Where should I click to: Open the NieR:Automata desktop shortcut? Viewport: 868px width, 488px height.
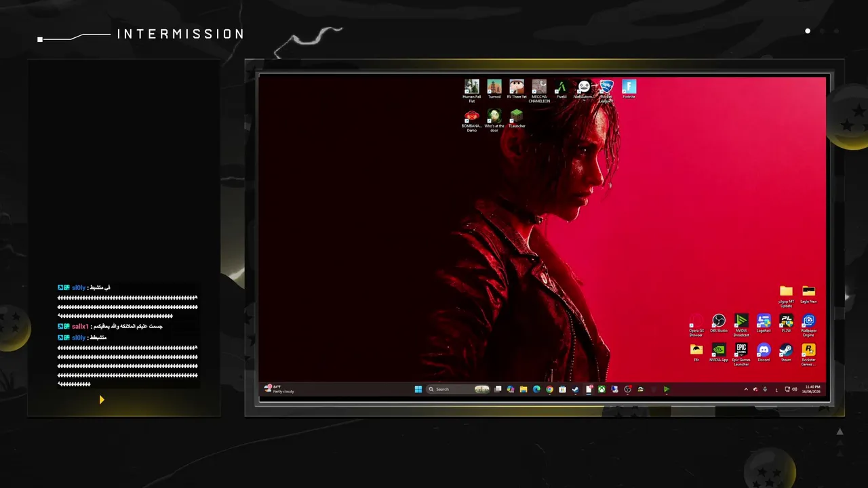click(x=584, y=89)
